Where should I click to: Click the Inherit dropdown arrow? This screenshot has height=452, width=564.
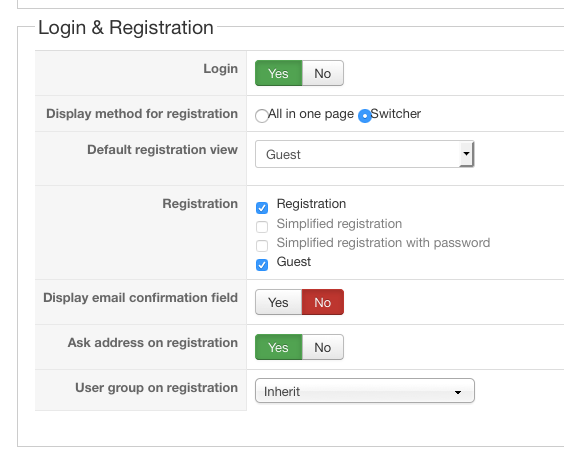tap(458, 392)
